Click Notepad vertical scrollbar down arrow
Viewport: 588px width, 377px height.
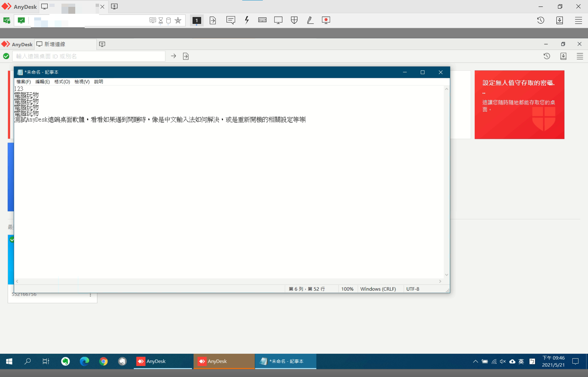click(446, 275)
